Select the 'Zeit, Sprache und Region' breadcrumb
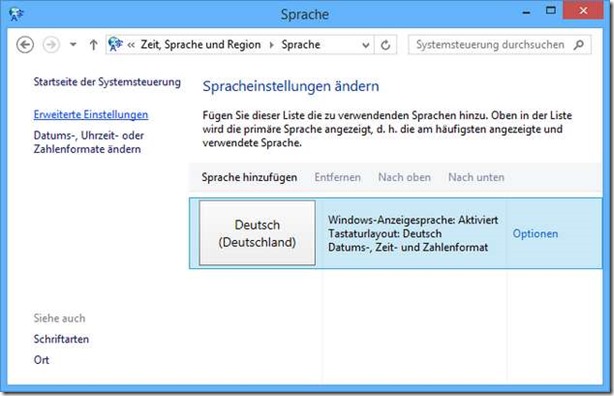This screenshot has width=614, height=396. 201,45
